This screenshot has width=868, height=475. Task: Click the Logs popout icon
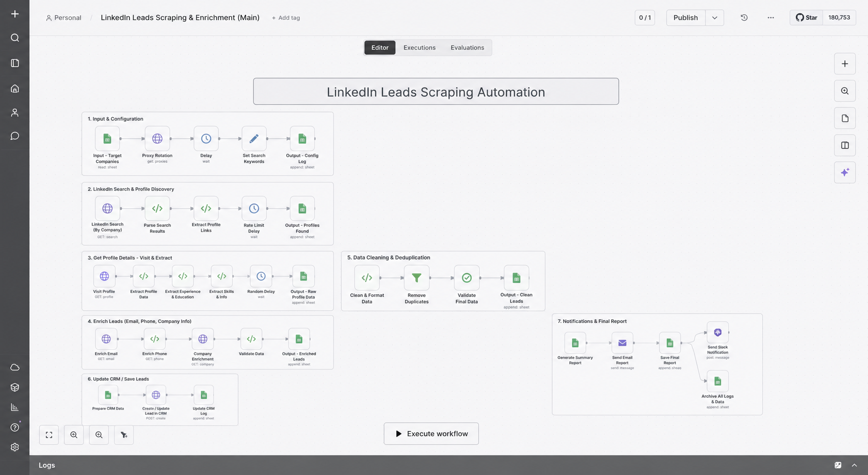point(838,465)
